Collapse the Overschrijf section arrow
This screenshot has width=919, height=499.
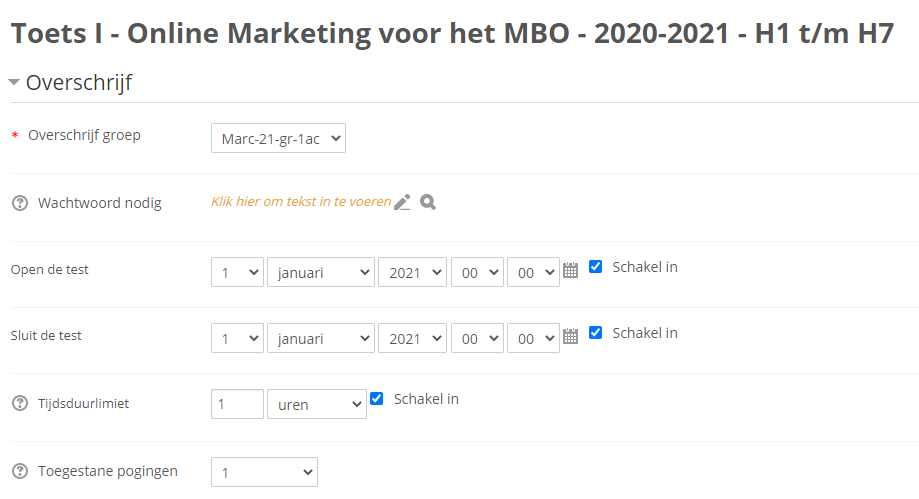point(14,83)
